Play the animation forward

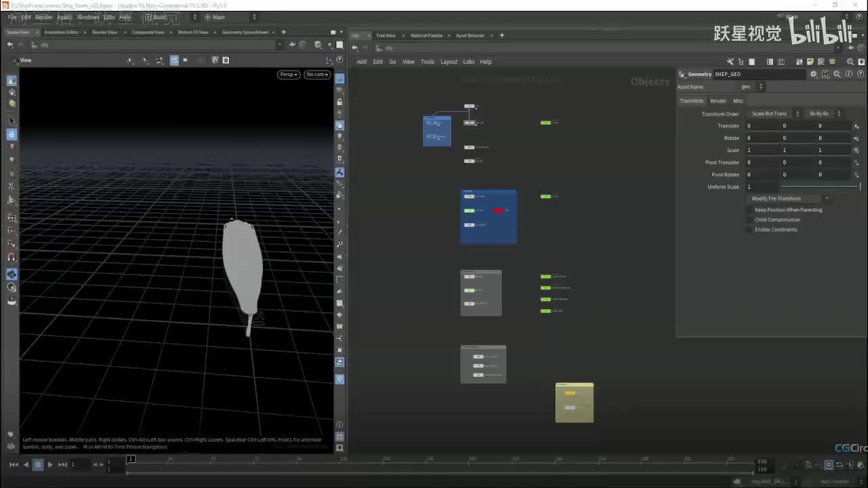(x=50, y=464)
